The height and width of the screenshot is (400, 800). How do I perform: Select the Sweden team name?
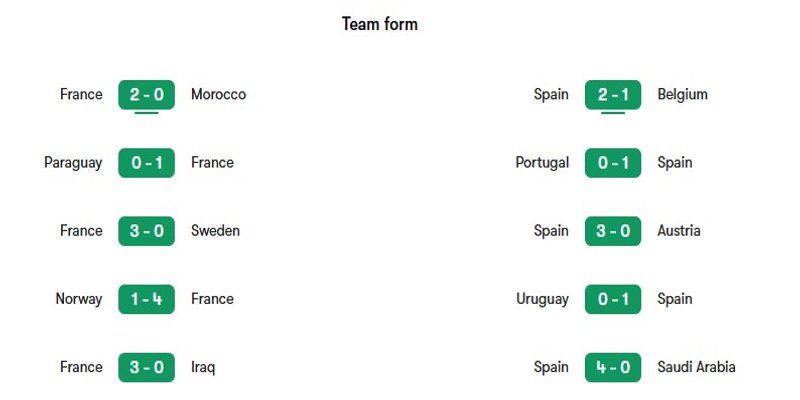(x=215, y=231)
